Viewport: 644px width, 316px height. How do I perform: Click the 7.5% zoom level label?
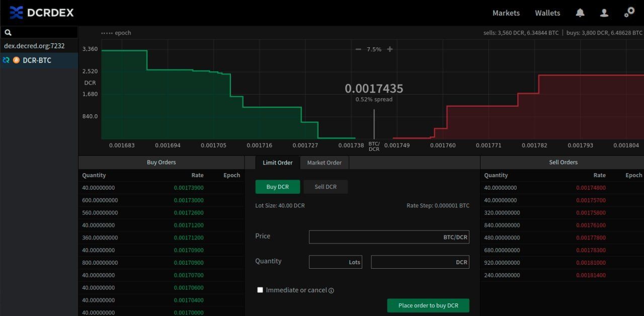coord(374,49)
